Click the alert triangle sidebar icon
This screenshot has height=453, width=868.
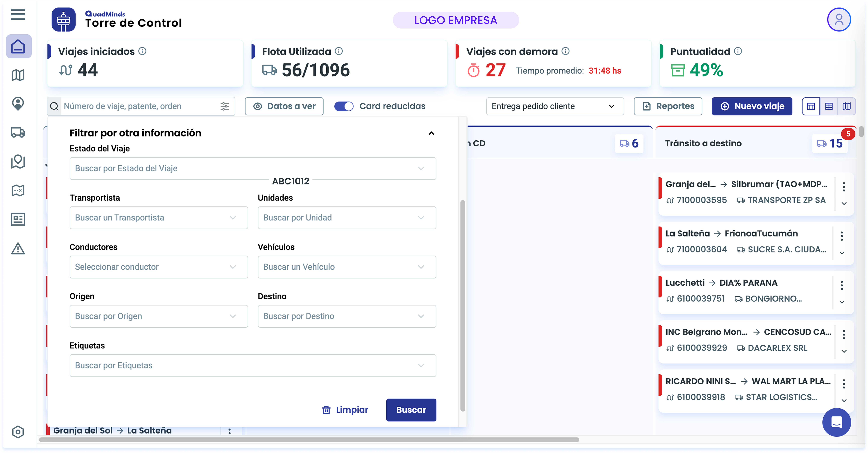18,249
